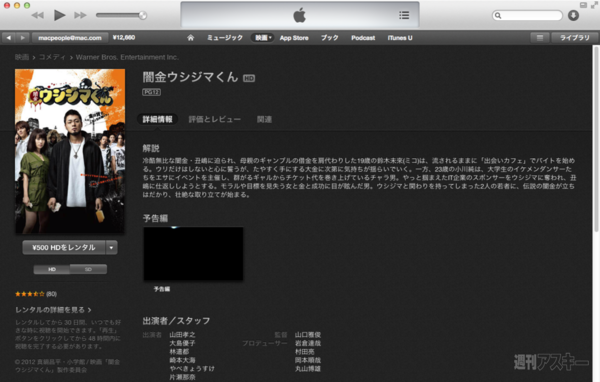Open the Up Next list icon
Viewport: 600px width, 382px height.
click(x=404, y=15)
